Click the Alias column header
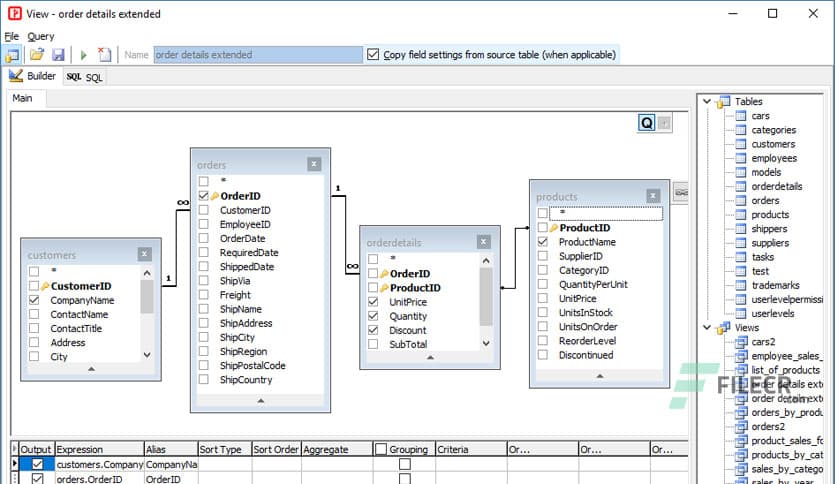The width and height of the screenshot is (836, 484). [171, 449]
